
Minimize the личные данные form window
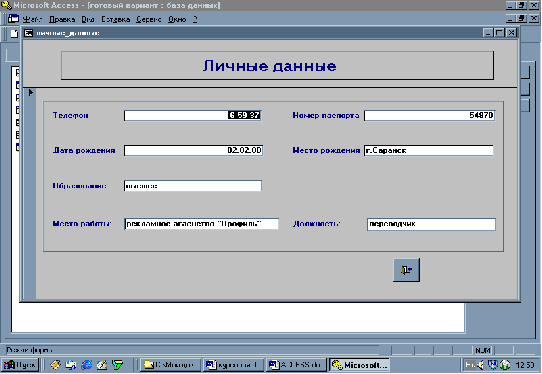click(x=488, y=33)
